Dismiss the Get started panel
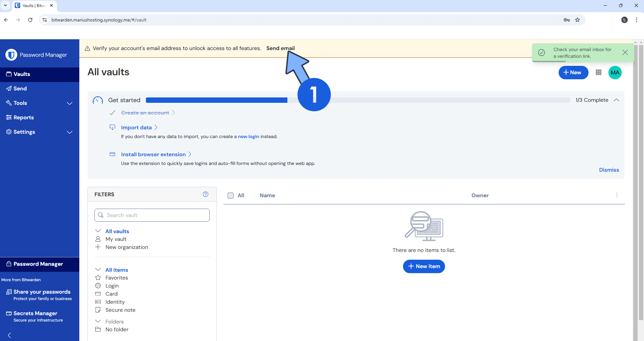 609,170
